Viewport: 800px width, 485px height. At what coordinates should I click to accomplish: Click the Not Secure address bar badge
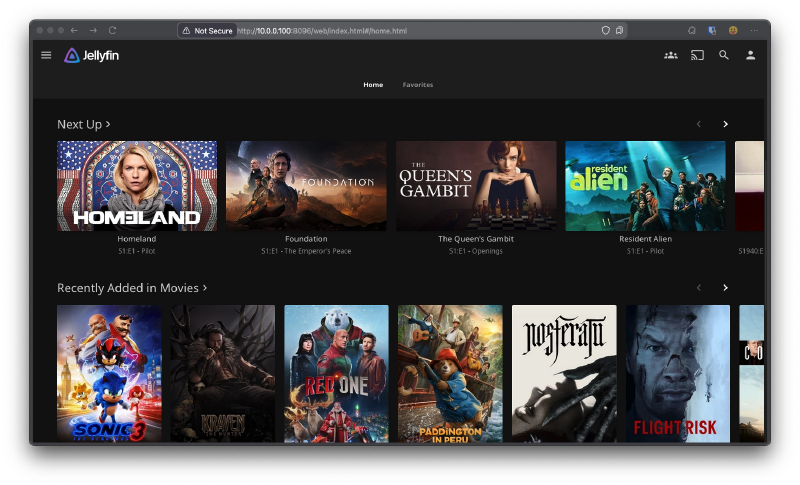click(207, 31)
